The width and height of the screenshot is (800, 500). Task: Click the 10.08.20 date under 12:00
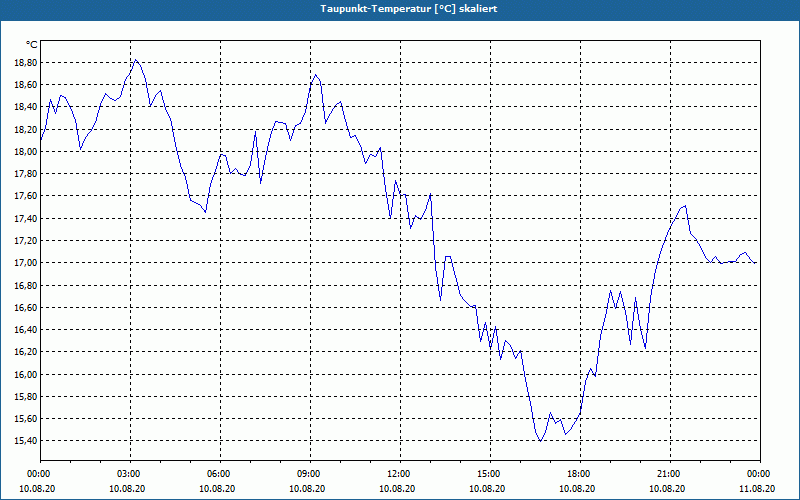[397, 488]
